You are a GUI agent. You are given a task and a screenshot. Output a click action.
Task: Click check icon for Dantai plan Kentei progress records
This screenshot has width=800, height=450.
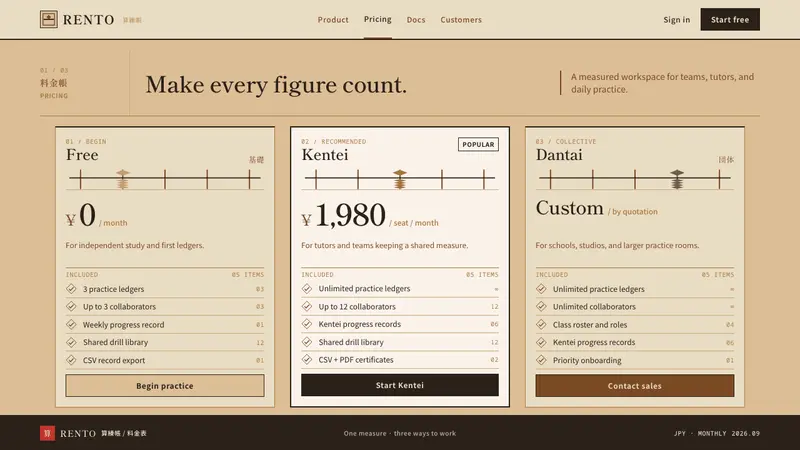click(x=541, y=342)
